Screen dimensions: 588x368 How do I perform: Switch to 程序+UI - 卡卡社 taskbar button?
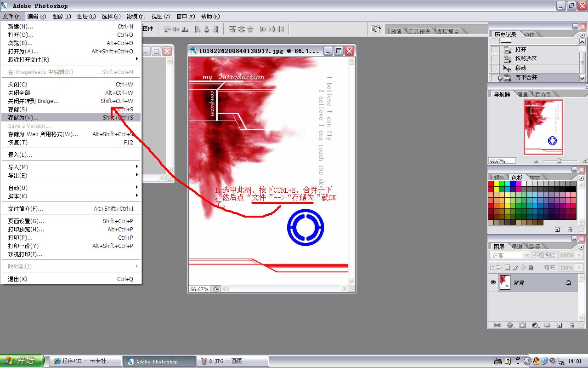coord(86,361)
